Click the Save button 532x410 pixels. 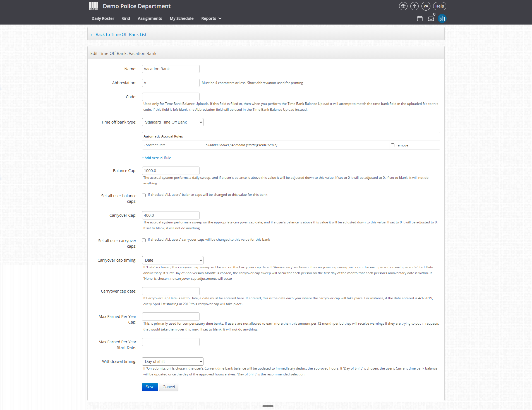coord(150,387)
